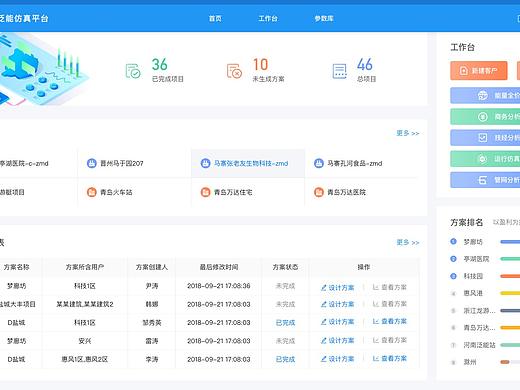Select rank 1 梦廊坊 in 方案排名

point(473,242)
